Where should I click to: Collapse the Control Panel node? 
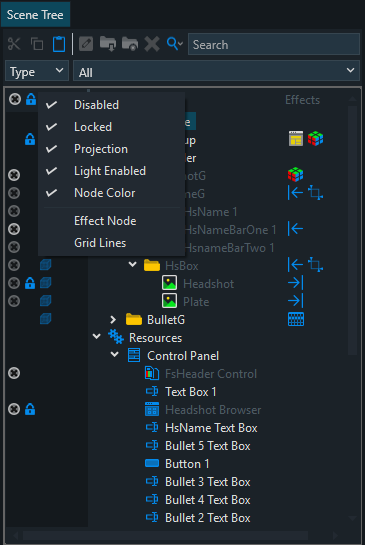(114, 355)
